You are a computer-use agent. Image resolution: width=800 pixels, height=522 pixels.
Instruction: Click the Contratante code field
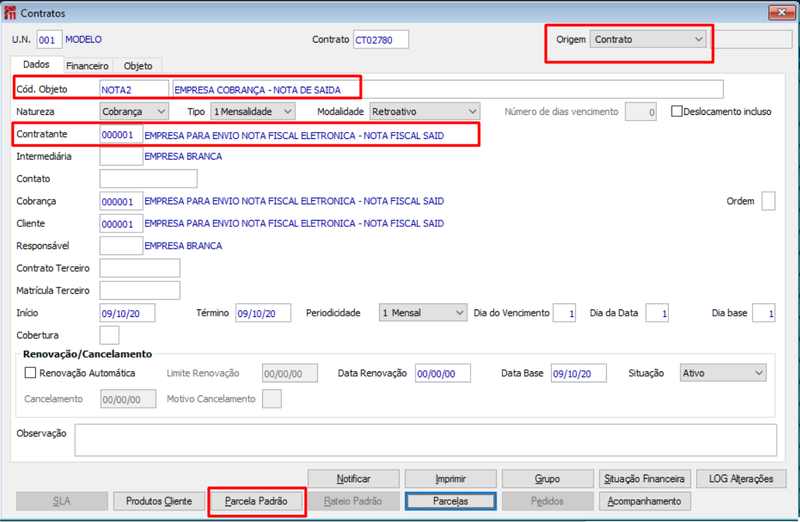121,135
